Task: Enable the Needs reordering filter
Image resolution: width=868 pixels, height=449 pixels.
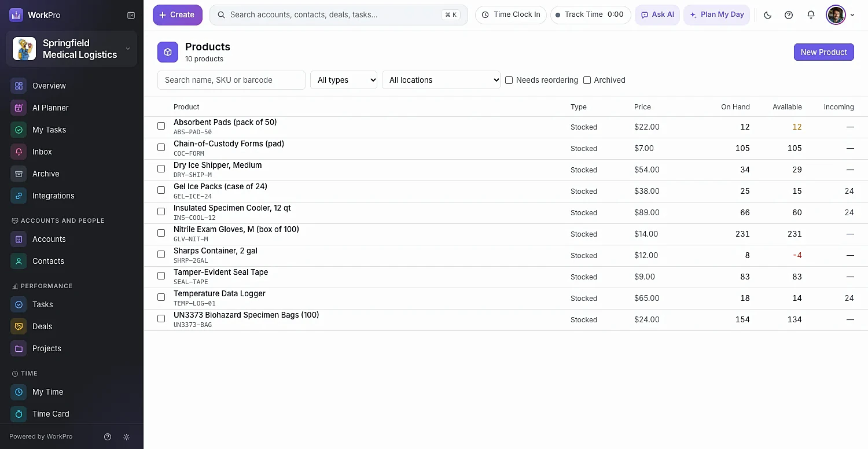Action: point(509,80)
